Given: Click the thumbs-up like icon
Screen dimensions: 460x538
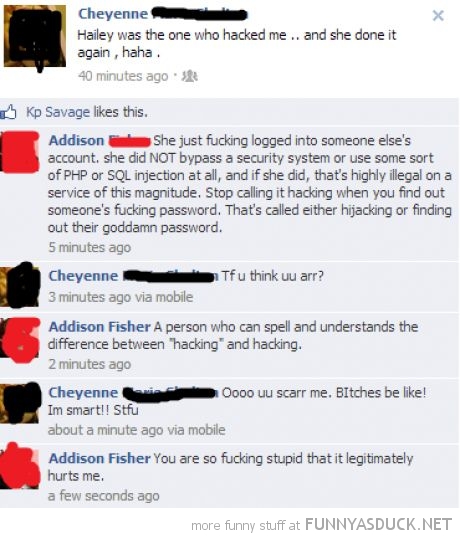Looking at the screenshot, I should 8,112.
